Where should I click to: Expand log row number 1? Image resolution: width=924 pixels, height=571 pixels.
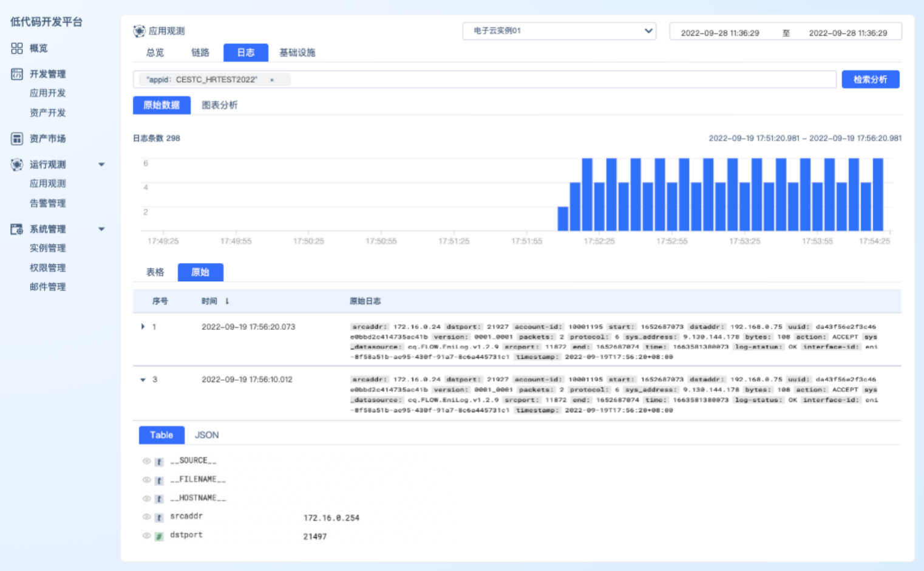[x=143, y=327]
